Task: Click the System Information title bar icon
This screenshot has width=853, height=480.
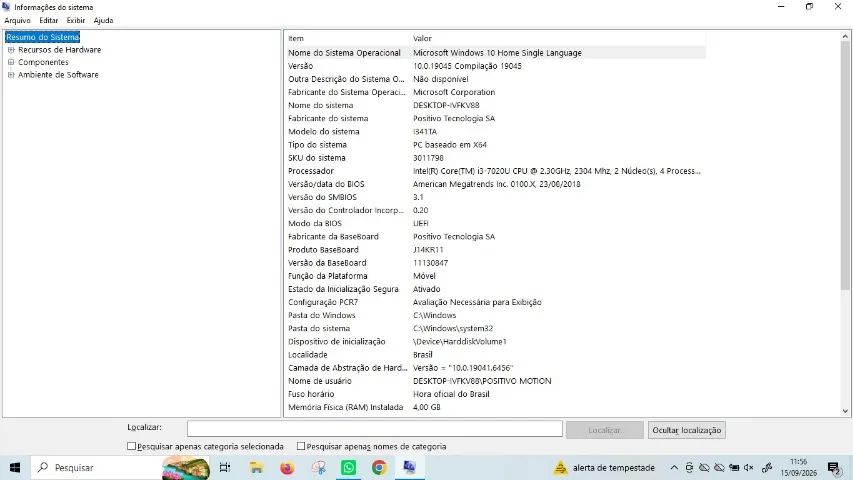Action: pyautogui.click(x=7, y=7)
